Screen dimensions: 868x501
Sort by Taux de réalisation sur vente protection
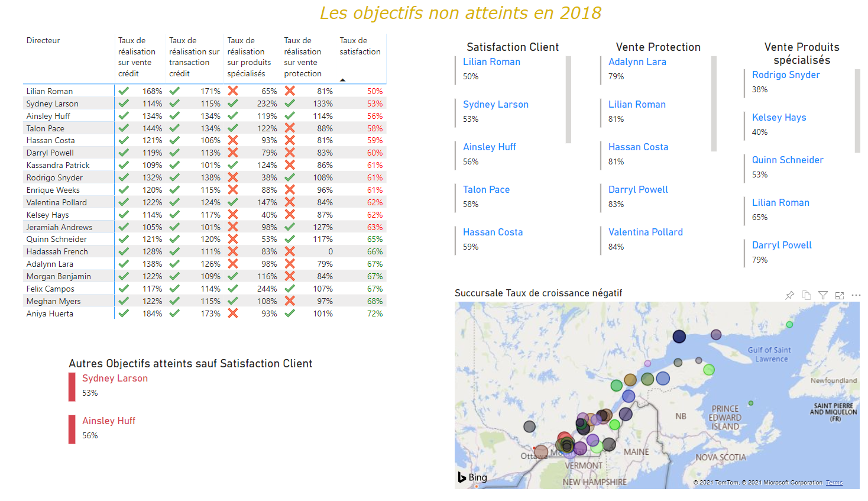coord(302,57)
